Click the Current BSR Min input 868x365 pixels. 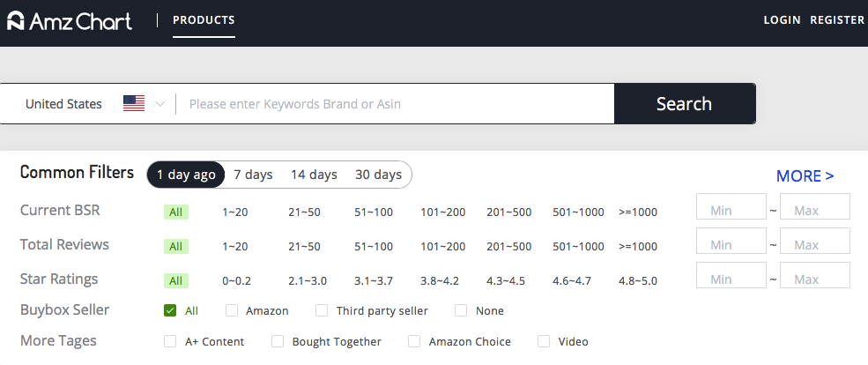click(731, 212)
